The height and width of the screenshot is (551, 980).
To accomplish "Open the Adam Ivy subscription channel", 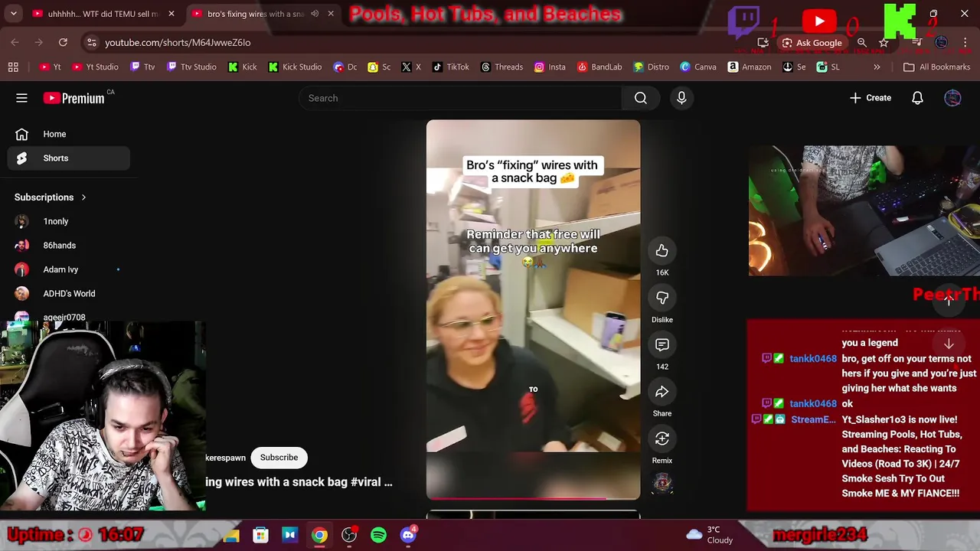I will point(69,269).
